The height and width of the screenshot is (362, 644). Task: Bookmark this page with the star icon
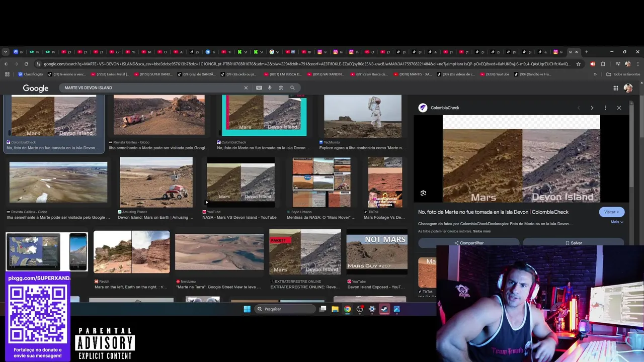point(578,64)
